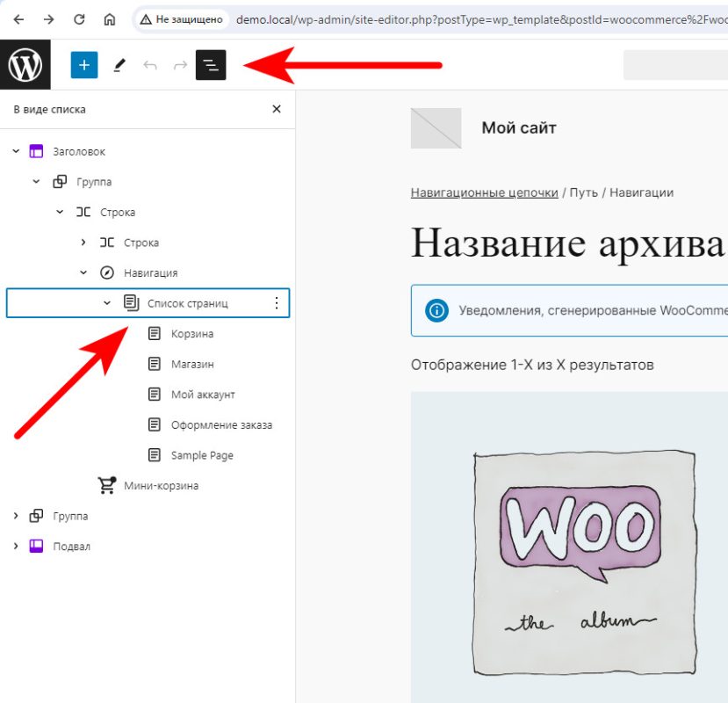
Task: Select the 'Название архива' heading
Action: coord(567,243)
